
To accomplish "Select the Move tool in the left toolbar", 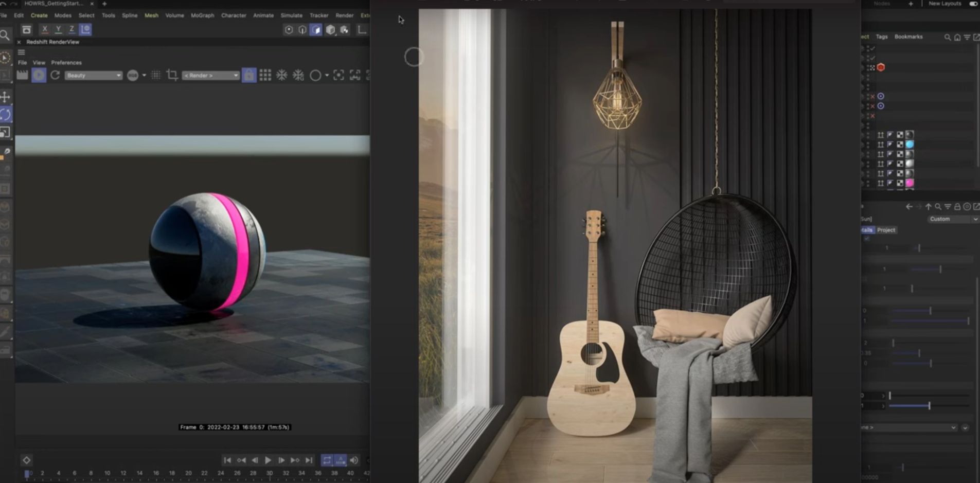I will (6, 96).
